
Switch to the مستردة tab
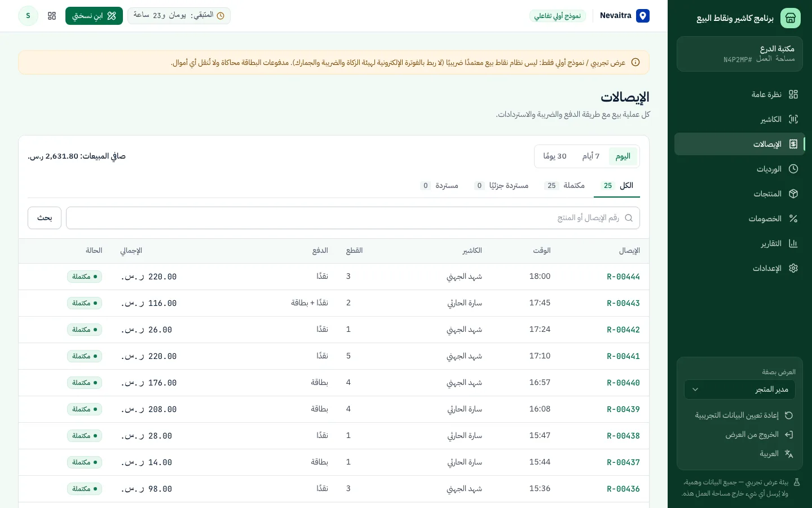pos(439,186)
